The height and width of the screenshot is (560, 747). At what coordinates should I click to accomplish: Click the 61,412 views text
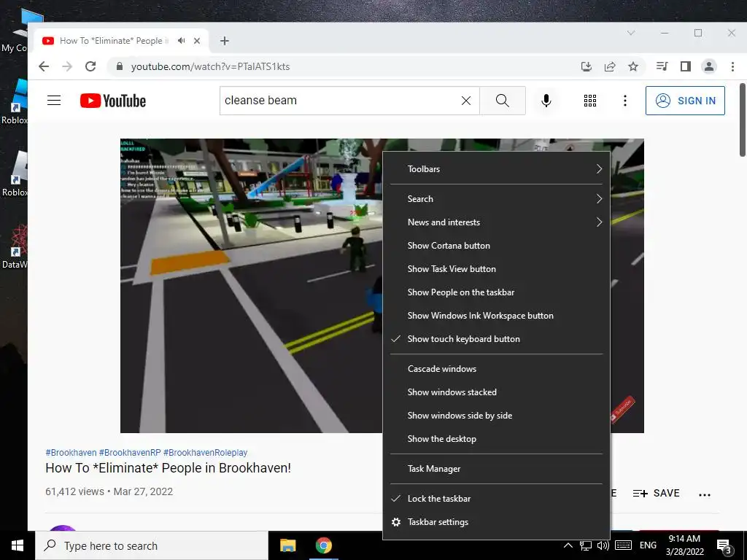(x=75, y=491)
